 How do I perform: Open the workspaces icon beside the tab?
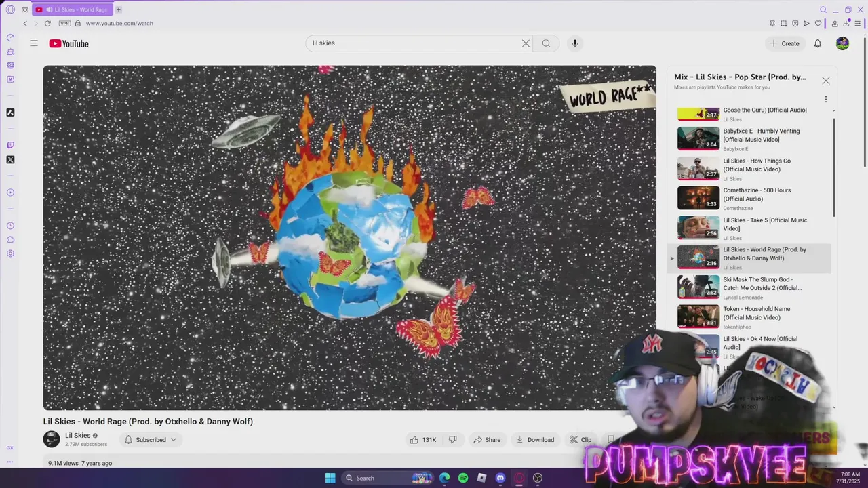tap(25, 9)
